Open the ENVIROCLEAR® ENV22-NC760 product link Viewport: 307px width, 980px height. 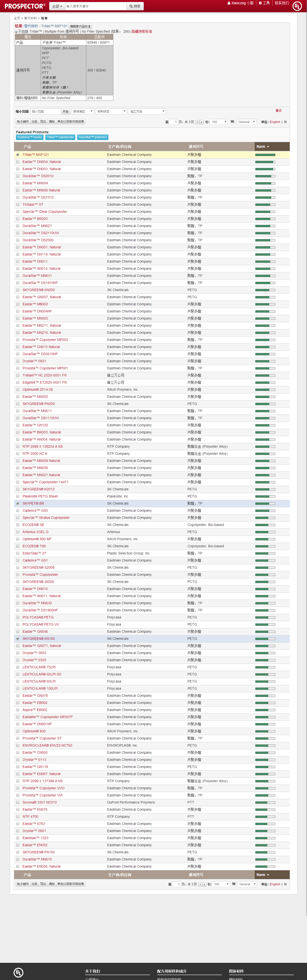coord(47,746)
